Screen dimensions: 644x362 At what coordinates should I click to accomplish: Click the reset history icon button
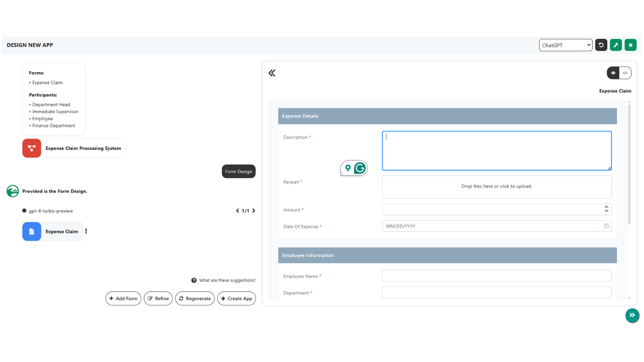tap(601, 45)
